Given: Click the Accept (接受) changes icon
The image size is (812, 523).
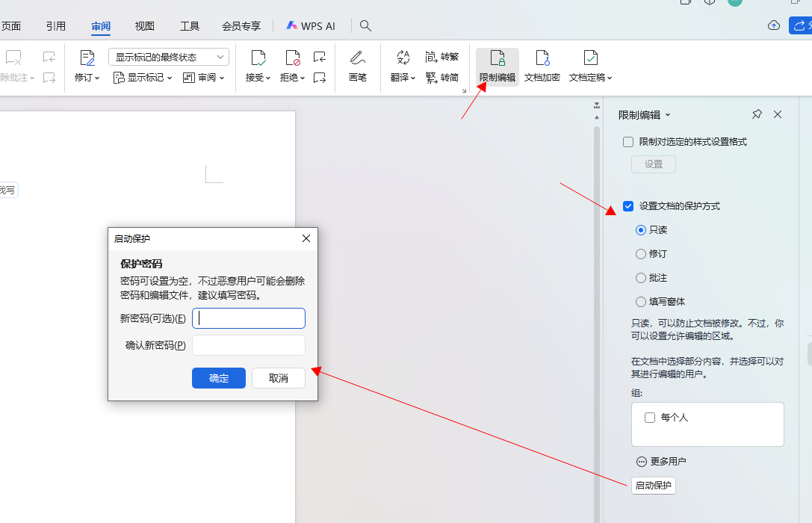Looking at the screenshot, I should (258, 58).
